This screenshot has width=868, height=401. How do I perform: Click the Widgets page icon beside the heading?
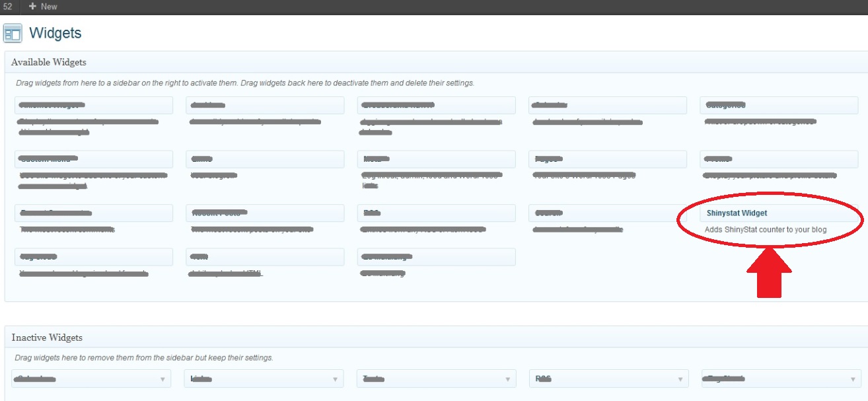[x=13, y=34]
